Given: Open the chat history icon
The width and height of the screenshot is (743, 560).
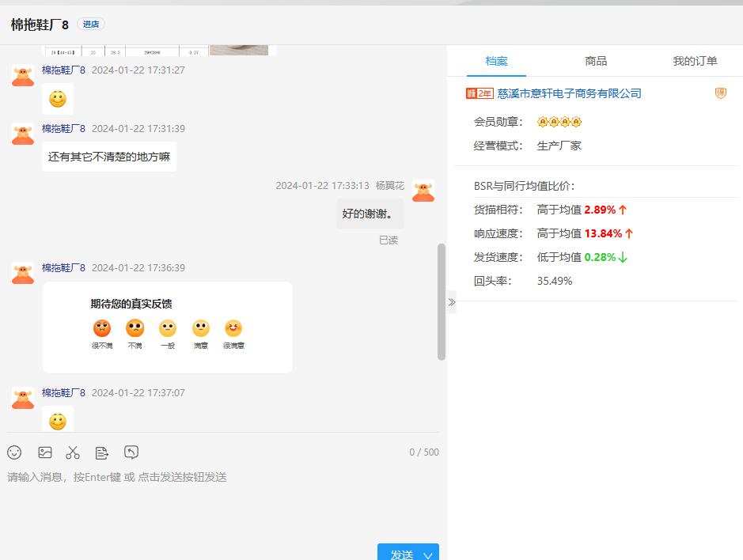Looking at the screenshot, I should (x=131, y=452).
